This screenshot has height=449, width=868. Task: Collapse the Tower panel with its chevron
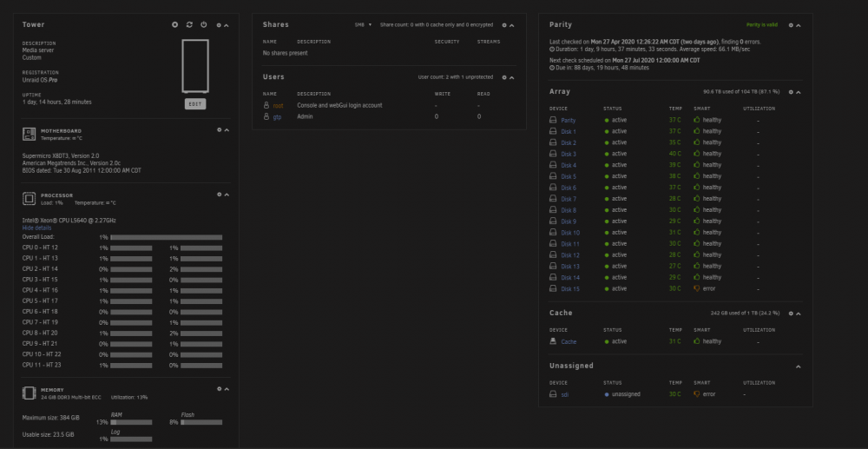click(x=227, y=25)
